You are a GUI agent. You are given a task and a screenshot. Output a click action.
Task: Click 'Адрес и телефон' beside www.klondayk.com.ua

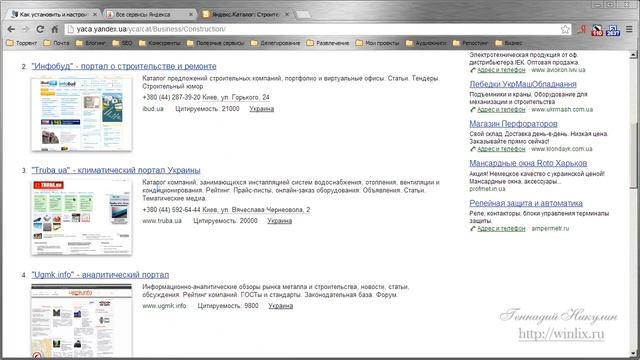501,149
